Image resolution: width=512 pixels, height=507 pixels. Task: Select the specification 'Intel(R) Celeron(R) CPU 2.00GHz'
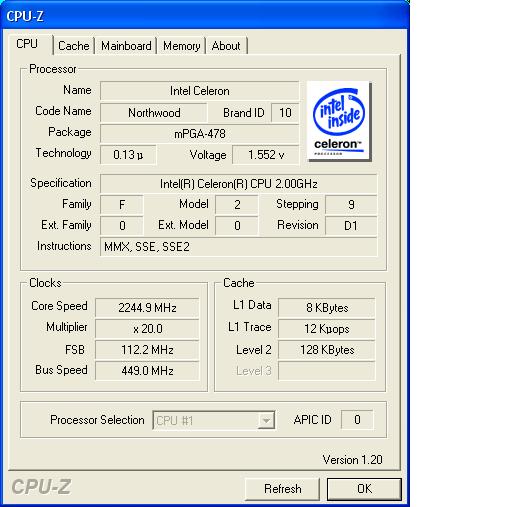tap(238, 184)
